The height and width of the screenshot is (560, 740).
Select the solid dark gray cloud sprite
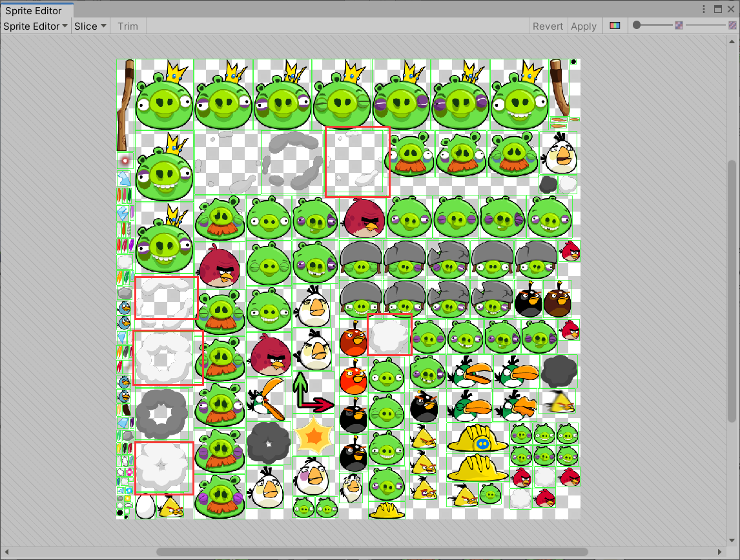click(x=559, y=370)
